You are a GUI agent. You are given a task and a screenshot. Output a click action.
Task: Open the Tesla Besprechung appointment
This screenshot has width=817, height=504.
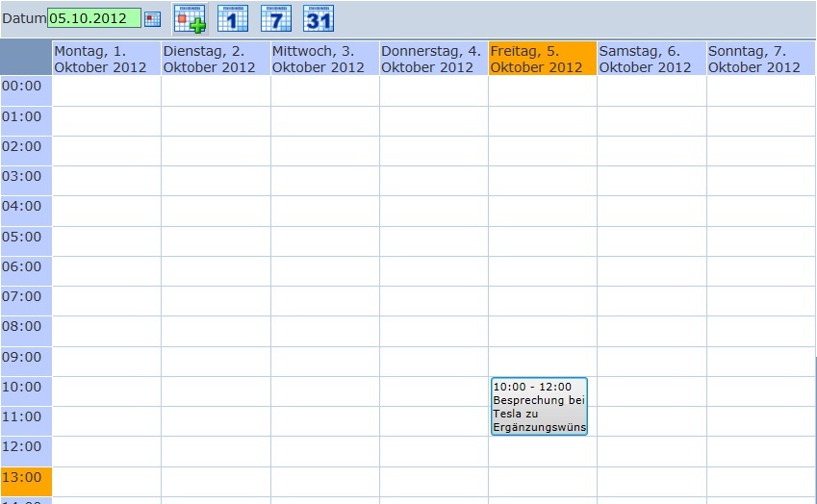(x=539, y=407)
